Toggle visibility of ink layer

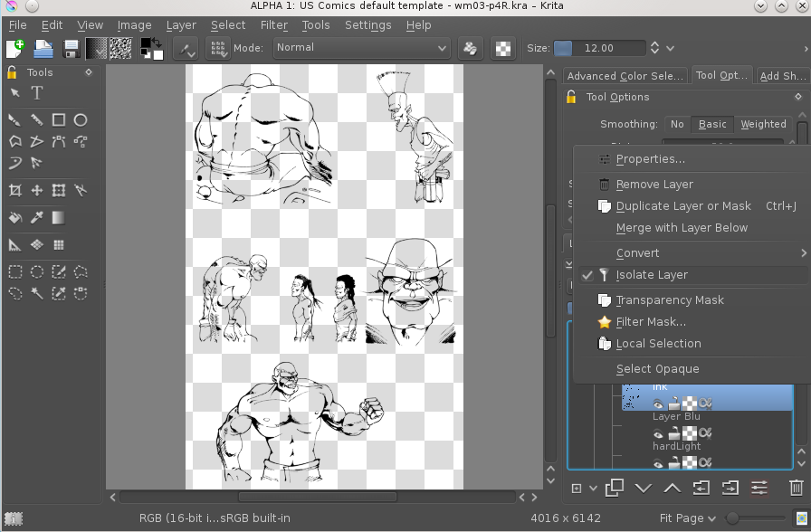point(658,404)
